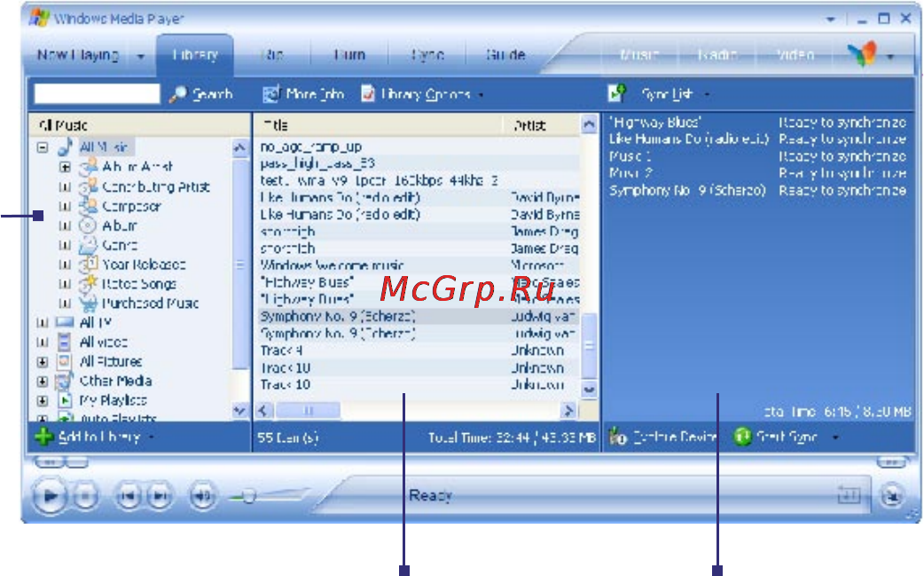Click the MSN butterfly icon
This screenshot has width=924, height=576.
point(862,55)
